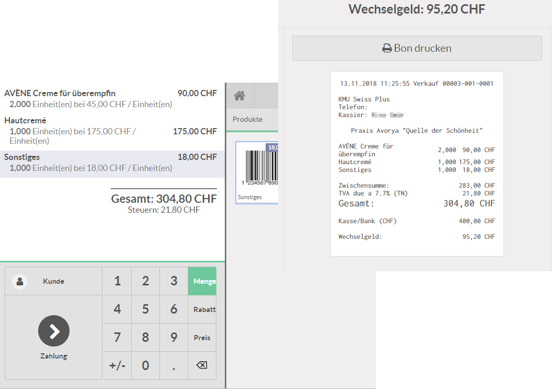This screenshot has height=392, width=552.
Task: Switch to Rabatt discount mode
Action: click(202, 309)
